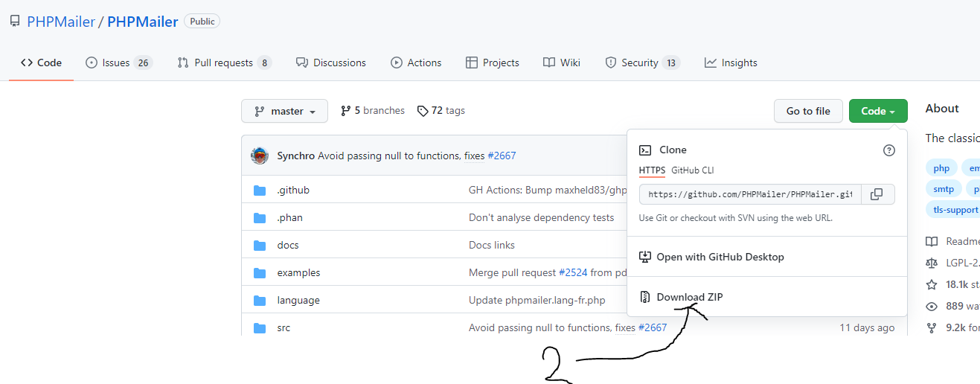Open the 'Docs links' commit message
The width and height of the screenshot is (980, 384).
click(x=492, y=245)
